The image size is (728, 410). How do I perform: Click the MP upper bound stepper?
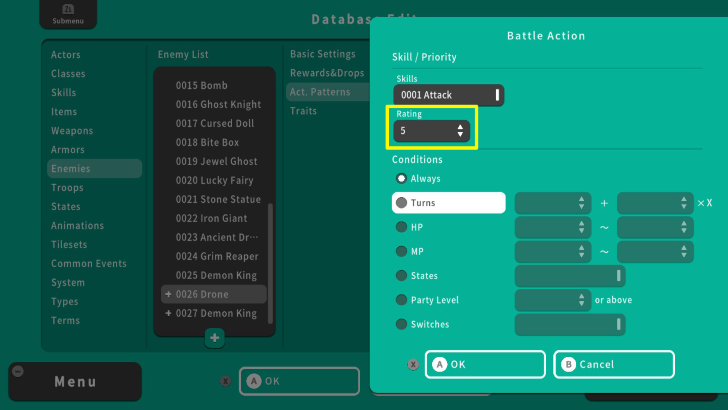point(655,251)
